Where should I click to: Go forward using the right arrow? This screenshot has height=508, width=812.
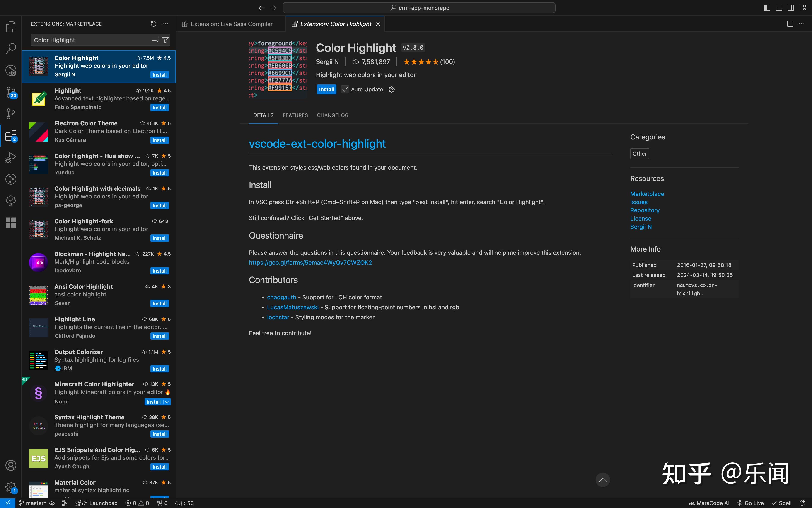(273, 8)
